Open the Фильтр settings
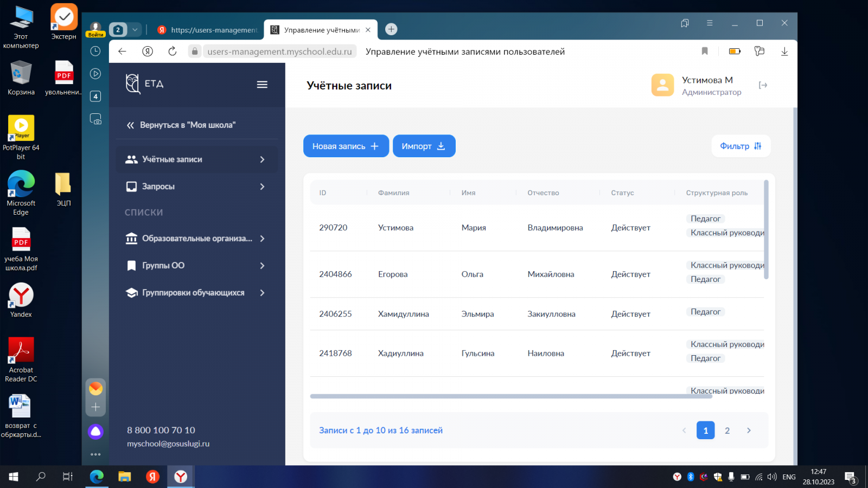This screenshot has width=868, height=488. click(741, 146)
